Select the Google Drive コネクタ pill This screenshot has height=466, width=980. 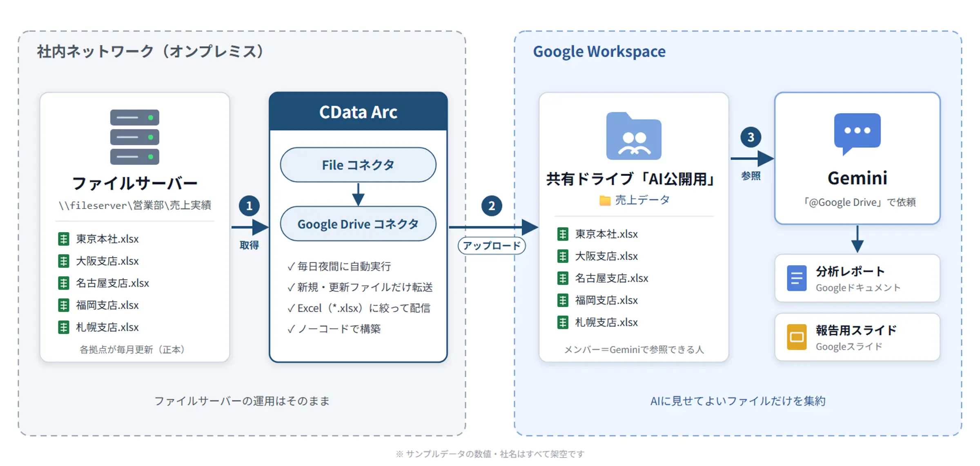358,224
